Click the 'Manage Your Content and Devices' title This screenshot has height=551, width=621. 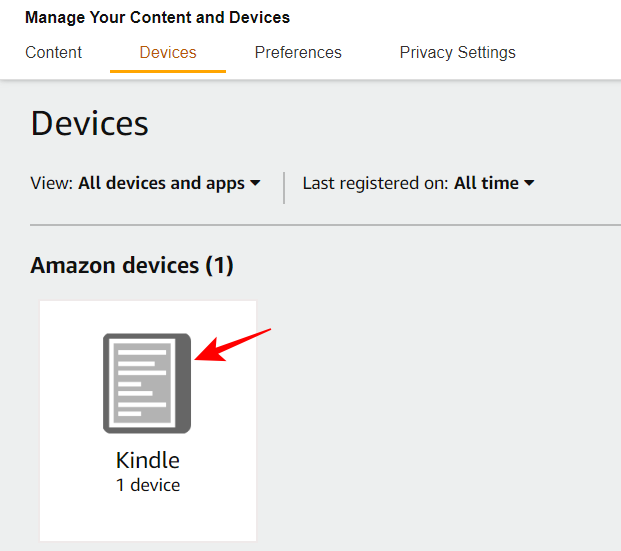click(x=157, y=18)
